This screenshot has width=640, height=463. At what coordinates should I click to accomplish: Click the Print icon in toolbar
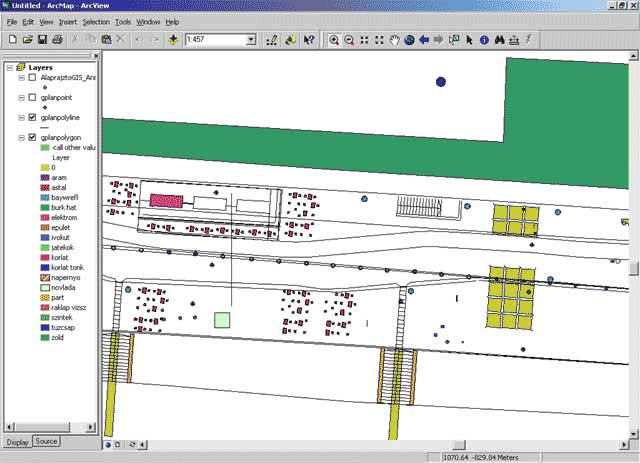pyautogui.click(x=58, y=40)
